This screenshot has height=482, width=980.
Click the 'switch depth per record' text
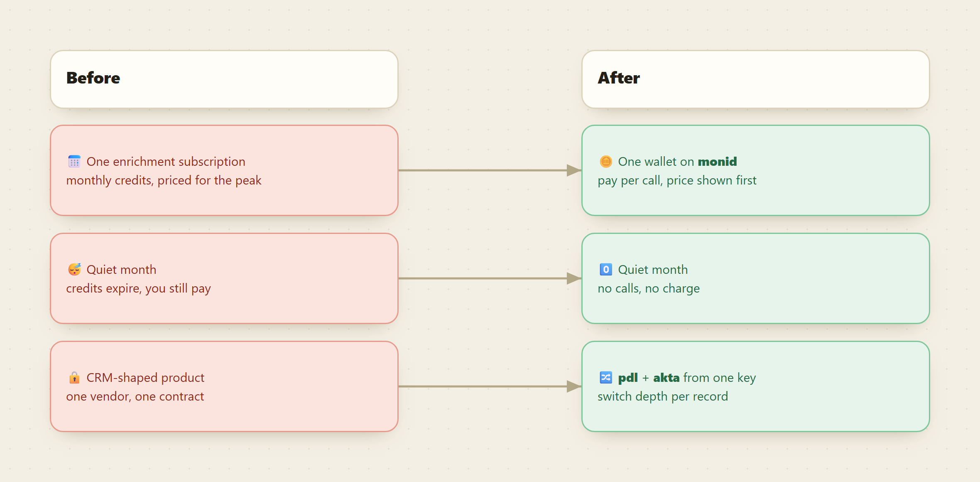663,397
